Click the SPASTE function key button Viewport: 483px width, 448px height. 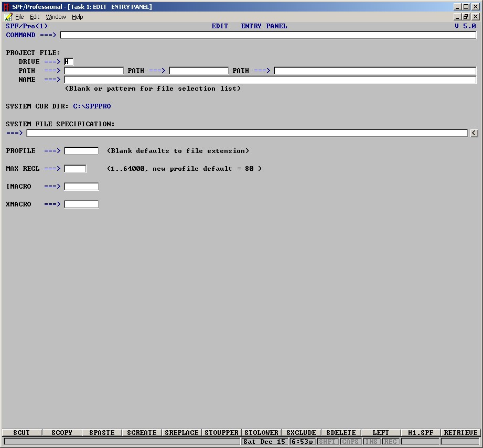(102, 433)
